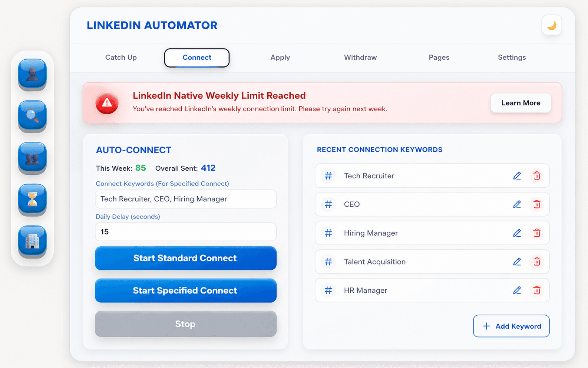Click Start Specified Connect
This screenshot has width=588, height=368.
[186, 290]
